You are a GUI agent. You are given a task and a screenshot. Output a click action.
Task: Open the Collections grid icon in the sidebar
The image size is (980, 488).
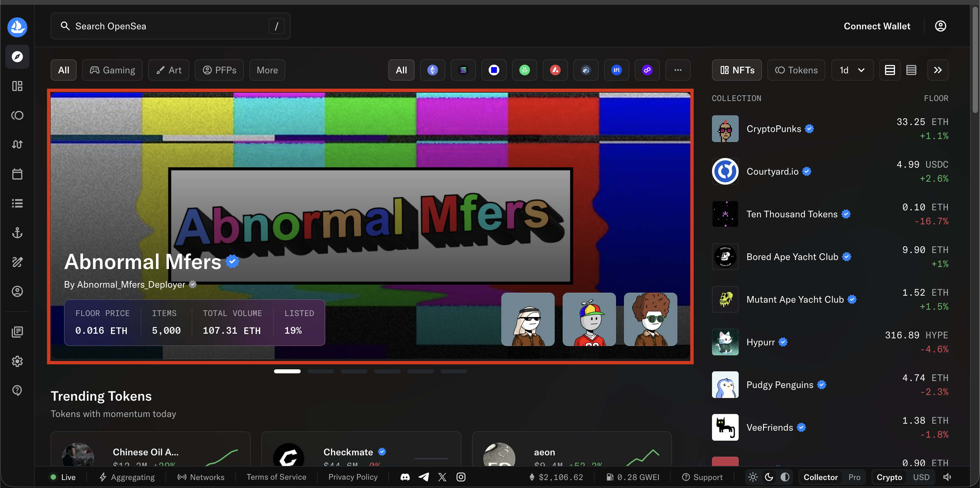(x=17, y=86)
